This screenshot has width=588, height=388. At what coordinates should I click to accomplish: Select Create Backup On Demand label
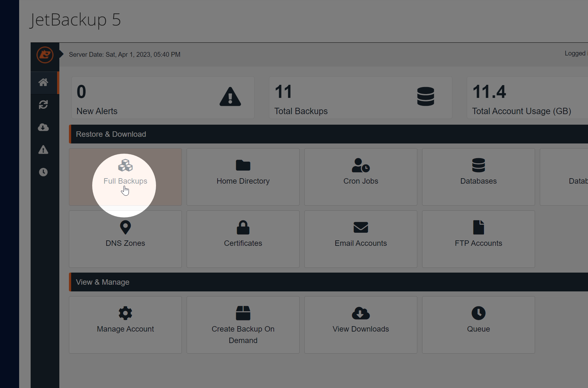[243, 335]
